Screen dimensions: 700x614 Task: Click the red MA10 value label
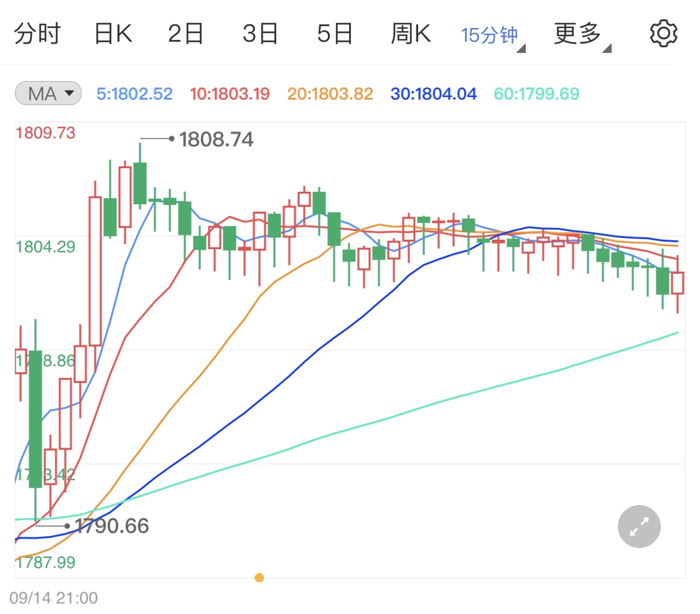[x=229, y=93]
